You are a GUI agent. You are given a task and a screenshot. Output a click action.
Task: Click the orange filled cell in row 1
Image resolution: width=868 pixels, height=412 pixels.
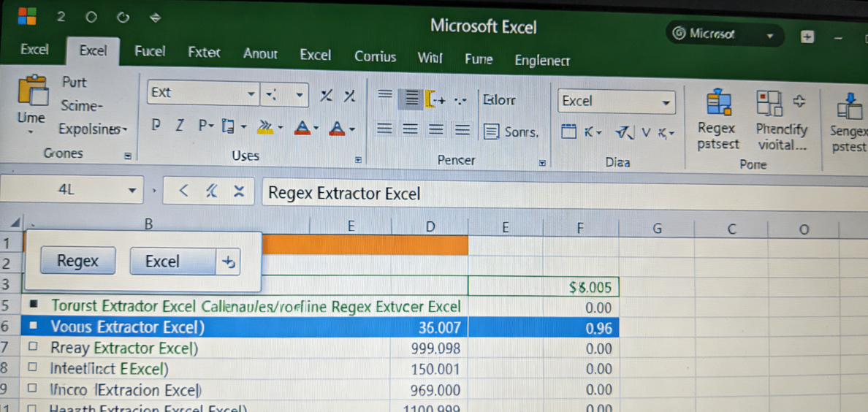pyautogui.click(x=365, y=245)
